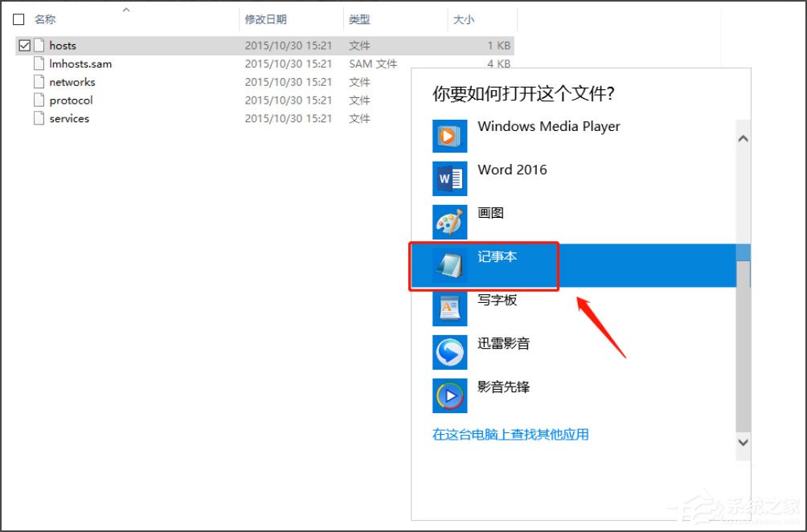Toggle the select-all checkbox in the header
This screenshot has height=532, width=807.
coord(18,18)
